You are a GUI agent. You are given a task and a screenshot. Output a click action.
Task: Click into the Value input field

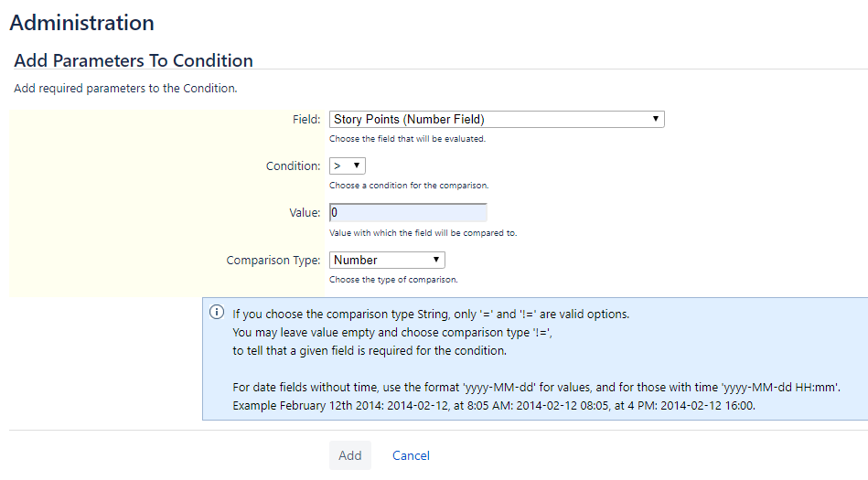(x=408, y=213)
